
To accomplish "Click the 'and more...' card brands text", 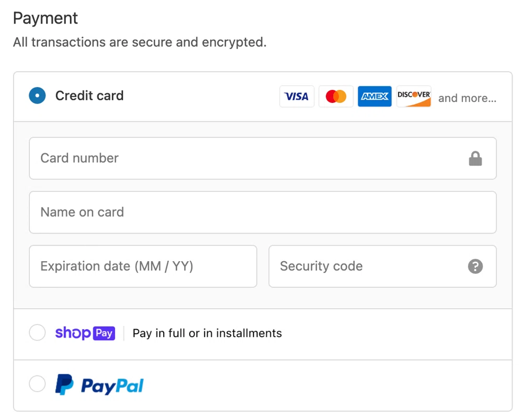I will [x=467, y=98].
